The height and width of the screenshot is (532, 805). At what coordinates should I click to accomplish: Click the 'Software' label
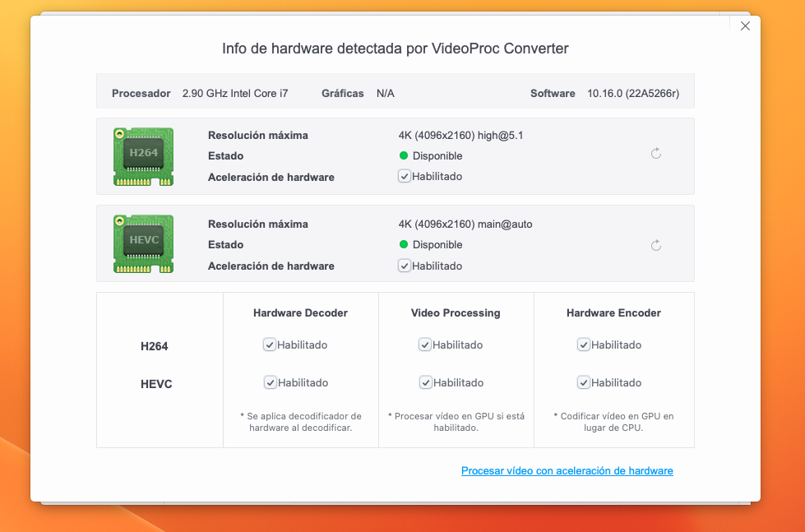pyautogui.click(x=553, y=94)
